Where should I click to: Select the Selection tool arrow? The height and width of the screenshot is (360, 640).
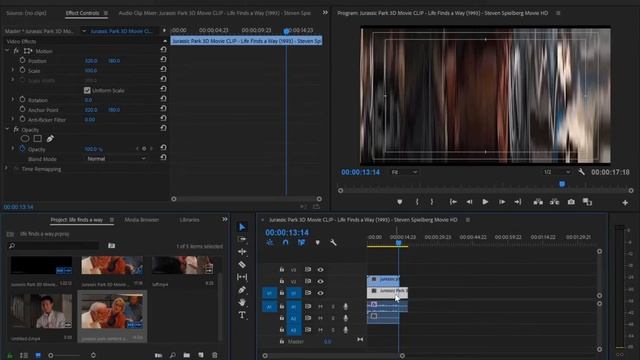tap(242, 227)
